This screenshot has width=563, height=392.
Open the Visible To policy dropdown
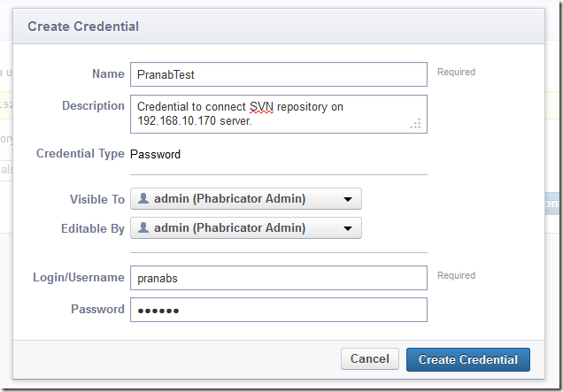click(245, 199)
